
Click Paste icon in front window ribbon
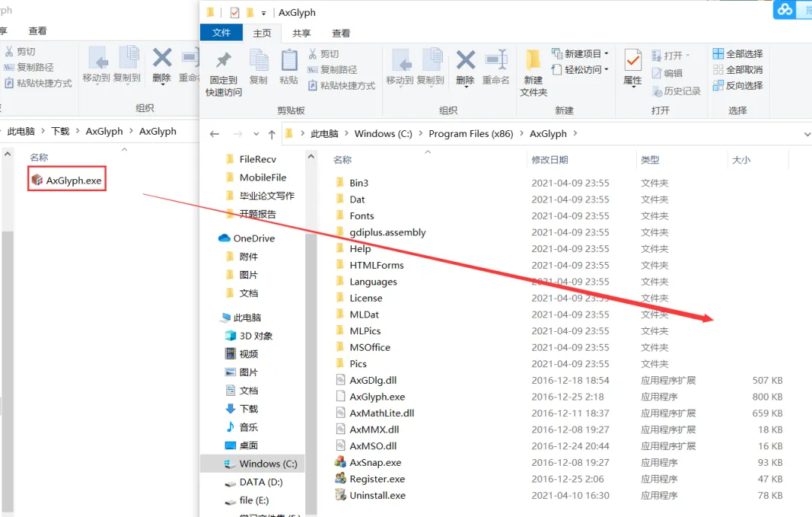click(x=289, y=68)
